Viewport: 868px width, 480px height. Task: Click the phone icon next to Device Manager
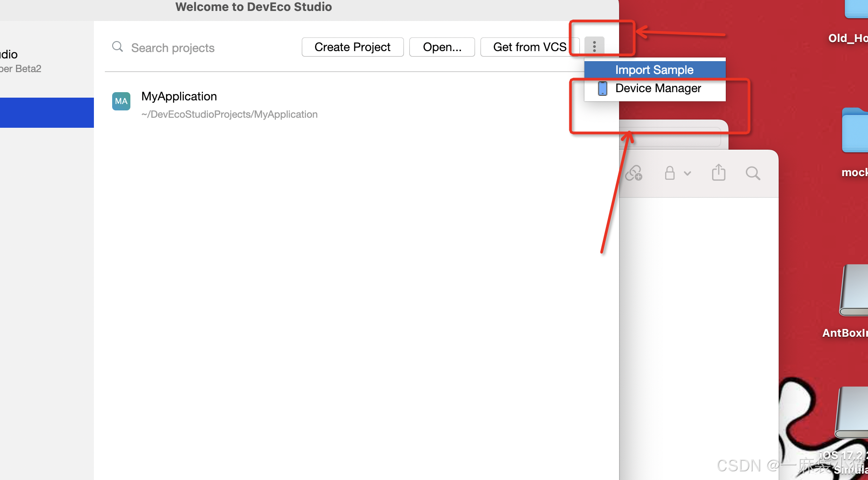(602, 89)
